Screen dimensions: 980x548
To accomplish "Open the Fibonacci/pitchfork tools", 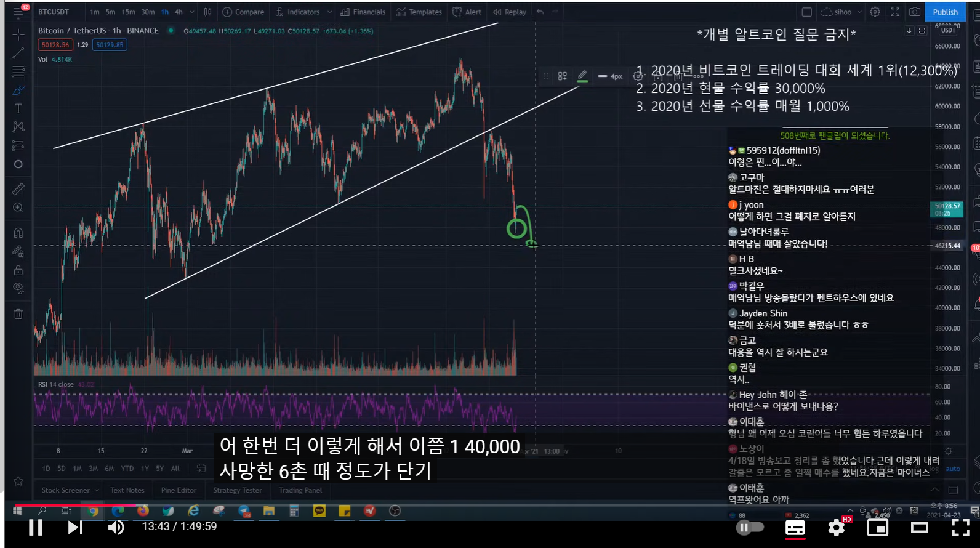I will pyautogui.click(x=18, y=71).
